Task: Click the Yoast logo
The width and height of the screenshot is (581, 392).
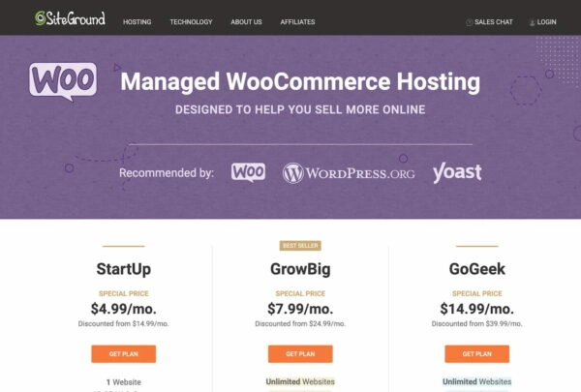Action: pos(456,173)
